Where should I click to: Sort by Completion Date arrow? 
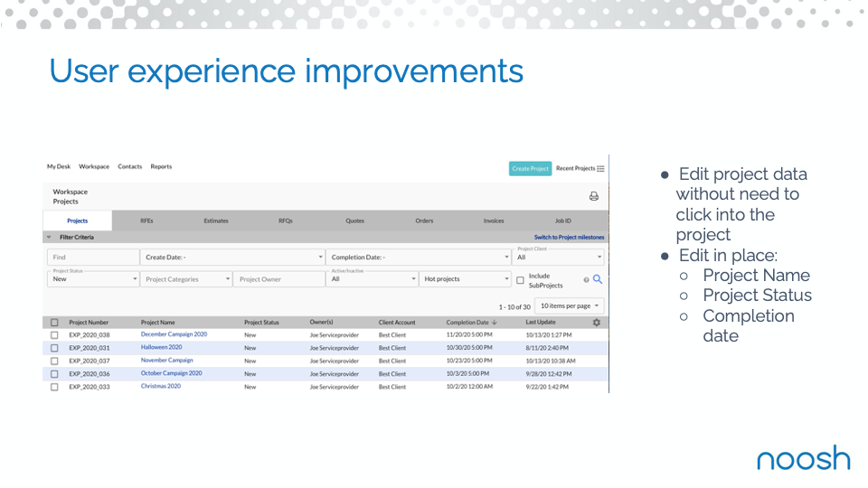point(495,322)
